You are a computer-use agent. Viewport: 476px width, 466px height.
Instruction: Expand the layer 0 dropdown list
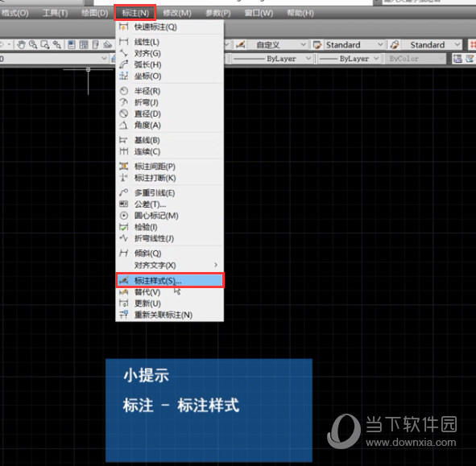click(x=104, y=58)
